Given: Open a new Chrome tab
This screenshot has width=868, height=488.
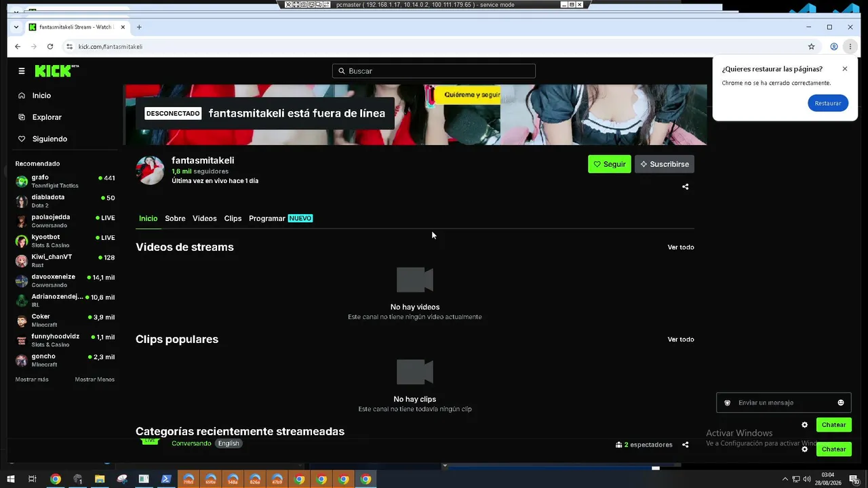Looking at the screenshot, I should 139,27.
